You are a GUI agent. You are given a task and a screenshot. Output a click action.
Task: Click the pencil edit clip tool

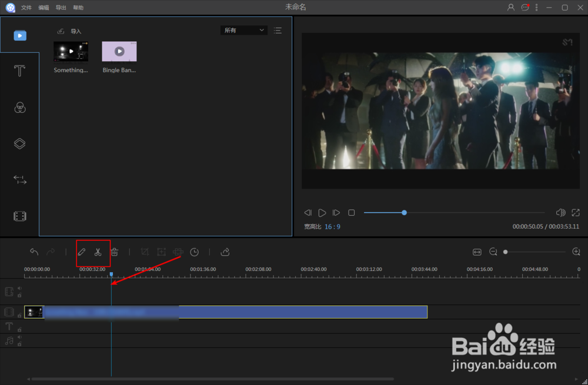81,252
